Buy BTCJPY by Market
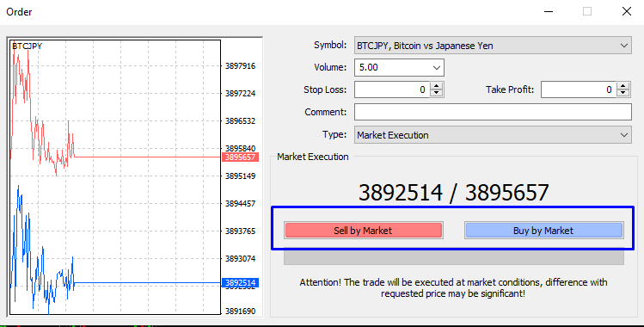Viewport: 644px width, 327px height. click(543, 231)
